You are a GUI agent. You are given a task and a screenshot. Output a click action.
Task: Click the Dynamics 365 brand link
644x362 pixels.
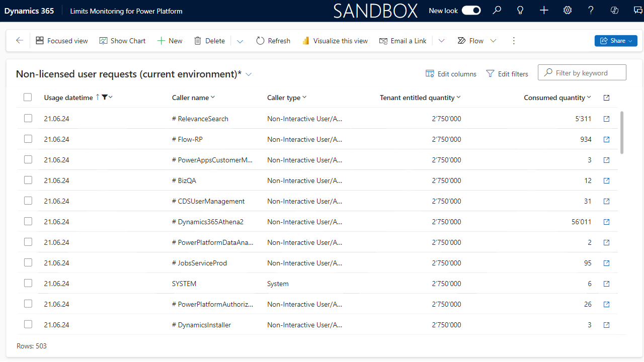coord(29,11)
